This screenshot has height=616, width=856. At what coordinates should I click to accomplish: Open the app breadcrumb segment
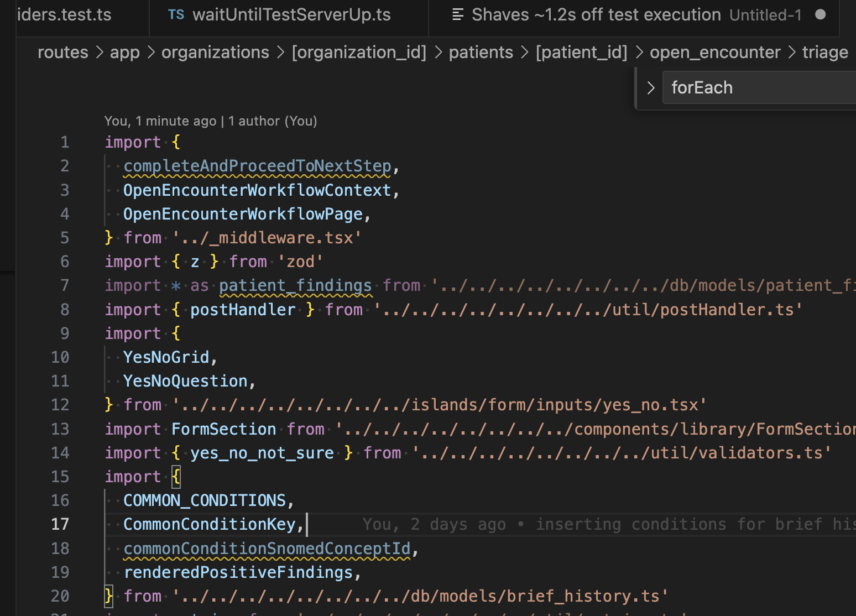125,53
